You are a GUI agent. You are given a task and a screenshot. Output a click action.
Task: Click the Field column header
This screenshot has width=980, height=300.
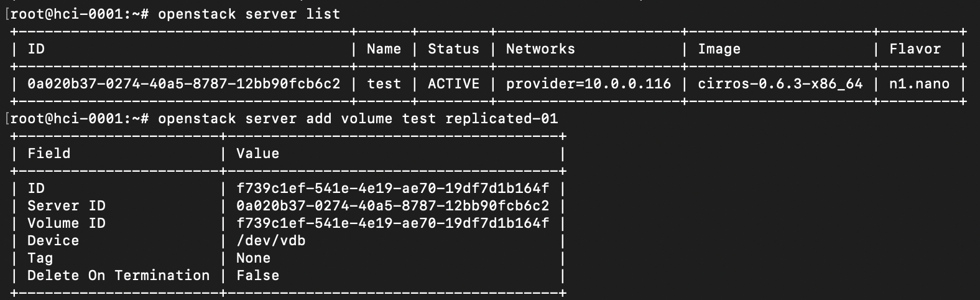point(49,154)
